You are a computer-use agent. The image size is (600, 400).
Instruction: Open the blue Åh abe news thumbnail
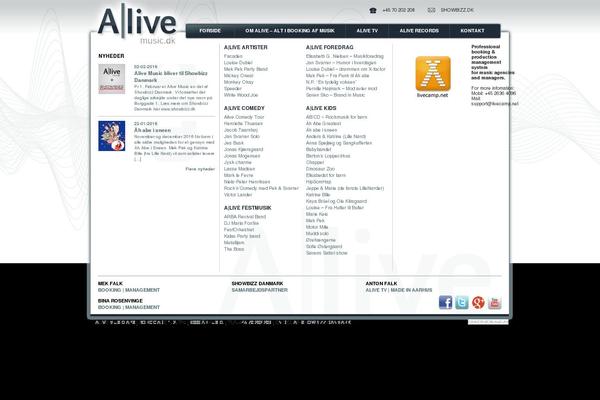(112, 136)
